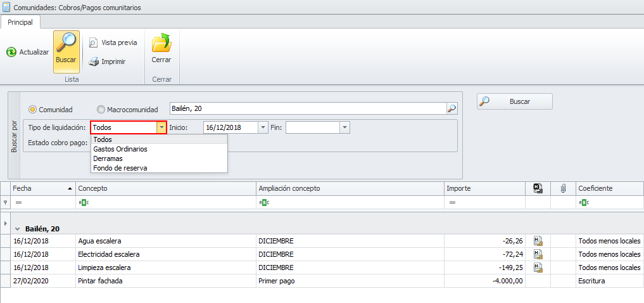
Task: Click the Inicio date field 16/12/2018
Action: pyautogui.click(x=231, y=127)
